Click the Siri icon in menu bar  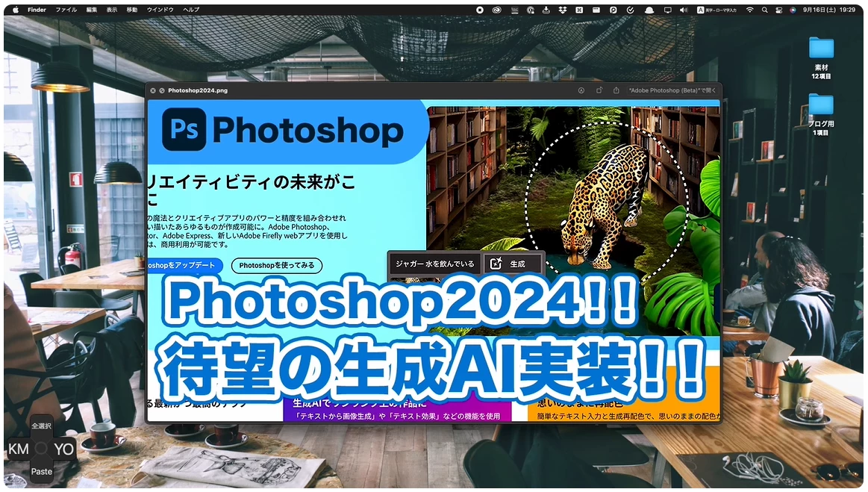click(793, 10)
